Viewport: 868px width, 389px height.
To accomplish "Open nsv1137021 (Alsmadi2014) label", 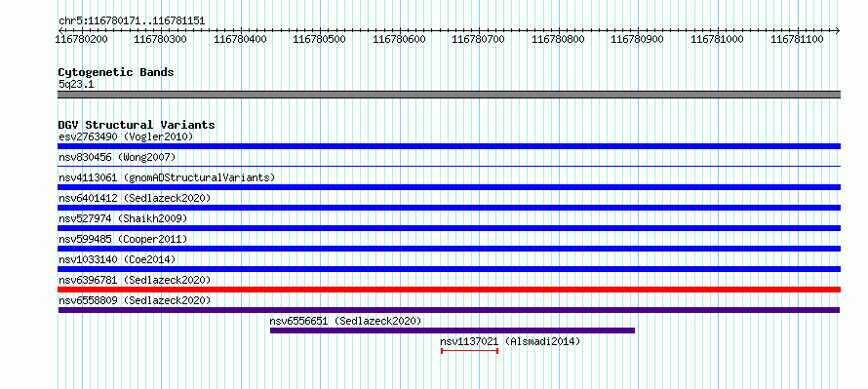I will (510, 341).
